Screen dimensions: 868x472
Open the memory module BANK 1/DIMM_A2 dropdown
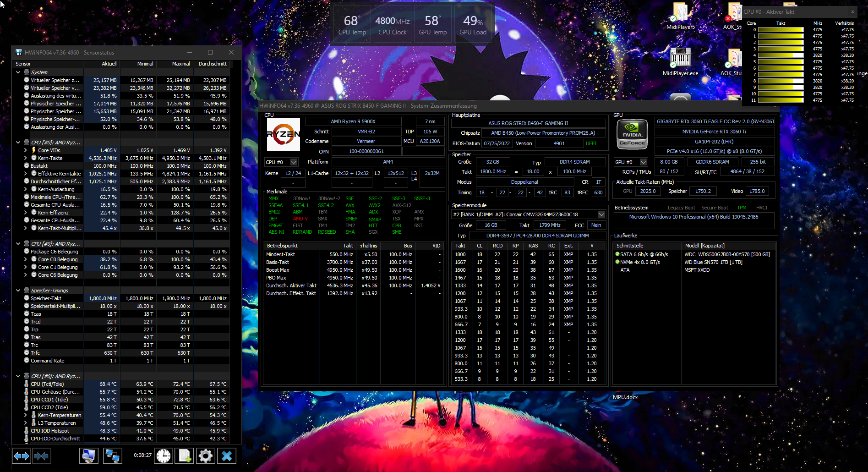coord(601,214)
